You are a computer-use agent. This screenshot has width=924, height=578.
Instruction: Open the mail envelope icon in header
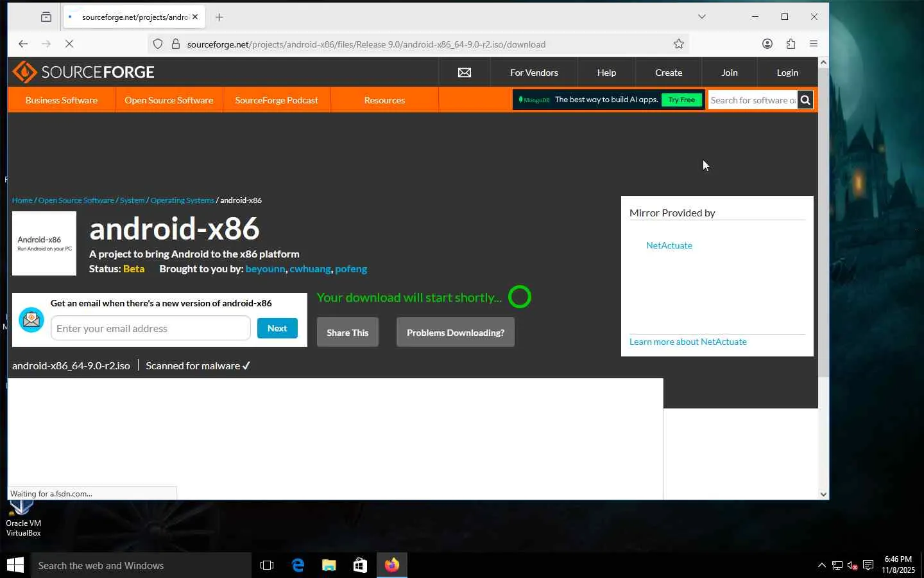point(465,73)
